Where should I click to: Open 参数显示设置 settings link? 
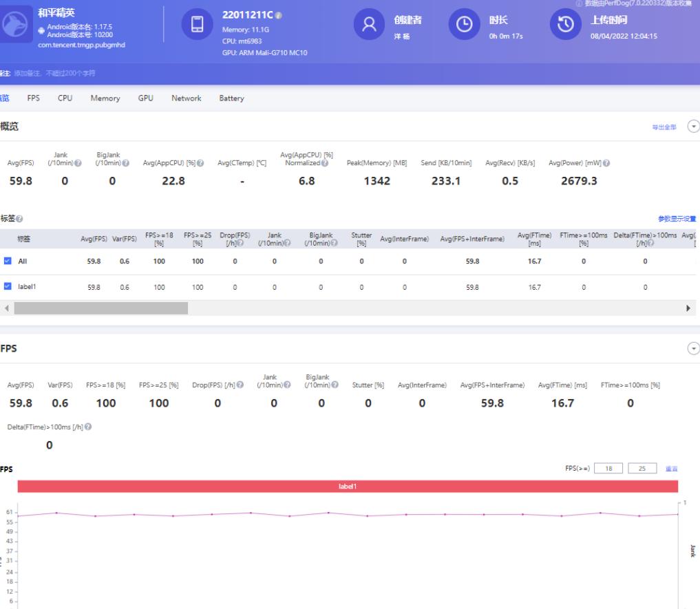pos(677,219)
